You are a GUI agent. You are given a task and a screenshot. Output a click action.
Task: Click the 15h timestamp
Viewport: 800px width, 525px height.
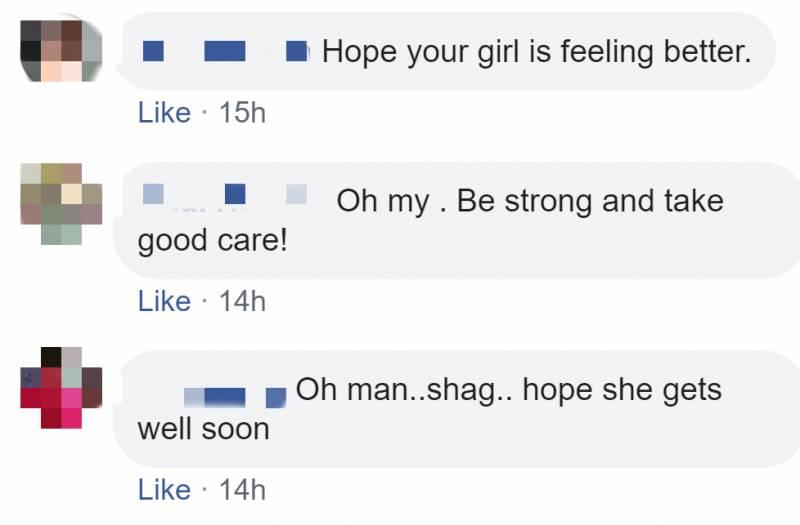(242, 113)
